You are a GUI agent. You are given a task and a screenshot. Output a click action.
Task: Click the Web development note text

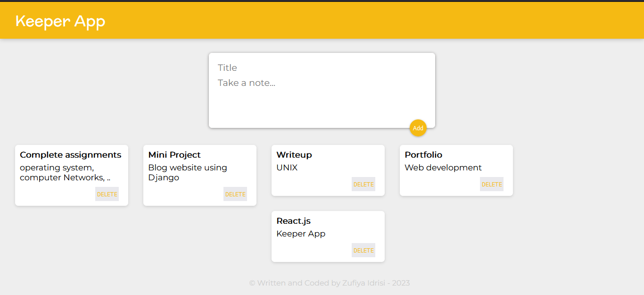coord(443,168)
